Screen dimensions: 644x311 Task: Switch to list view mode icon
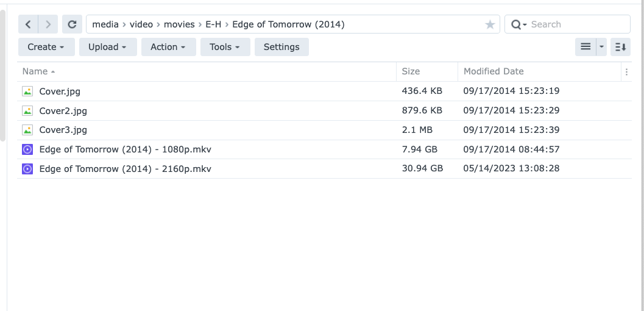[586, 47]
